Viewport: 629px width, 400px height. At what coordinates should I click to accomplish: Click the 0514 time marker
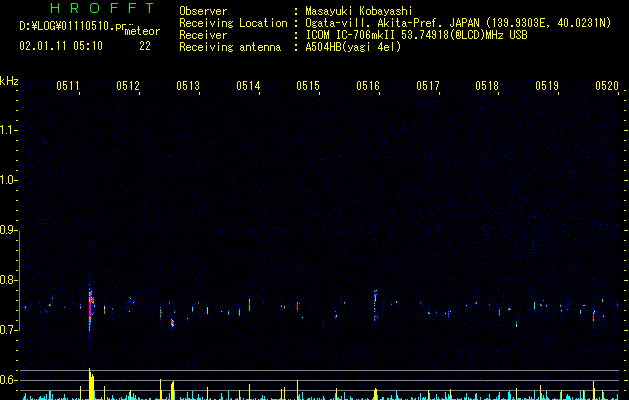tap(248, 86)
